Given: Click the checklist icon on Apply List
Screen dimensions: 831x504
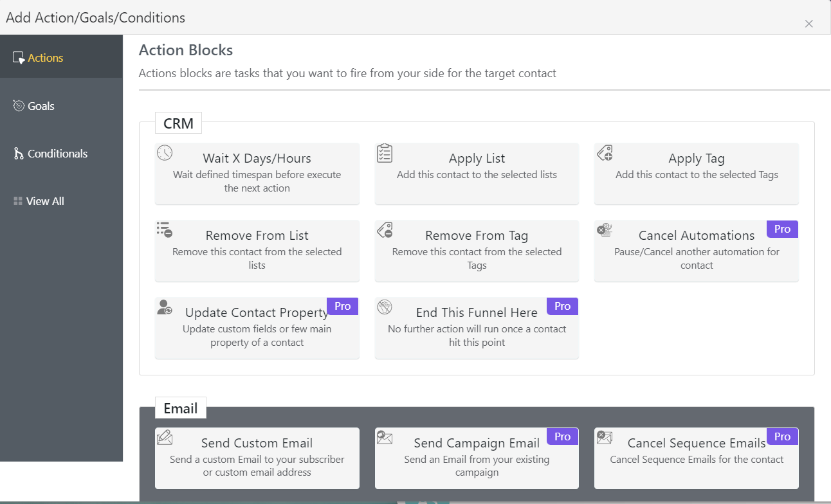Looking at the screenshot, I should click(385, 153).
